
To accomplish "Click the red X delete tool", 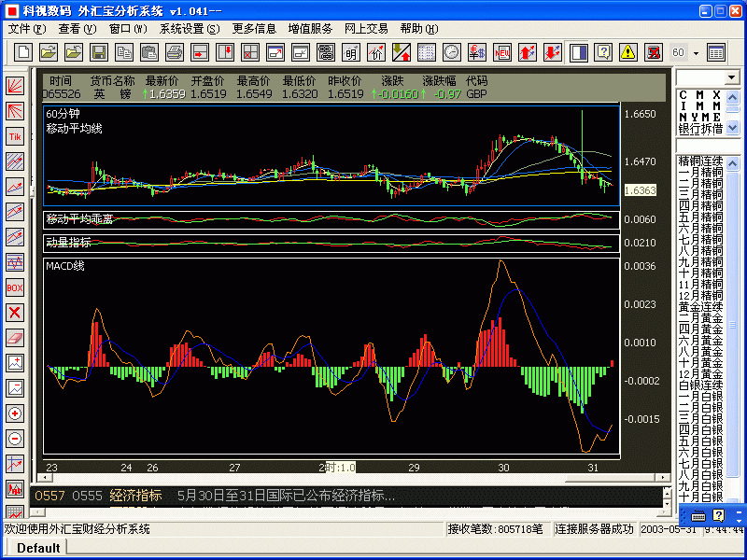I will (x=15, y=313).
